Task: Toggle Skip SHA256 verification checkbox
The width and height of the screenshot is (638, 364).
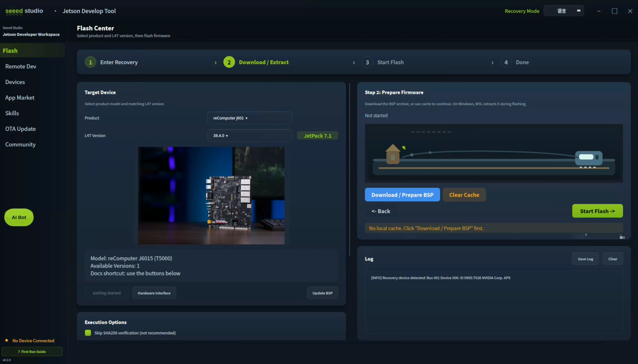Action: coord(88,333)
